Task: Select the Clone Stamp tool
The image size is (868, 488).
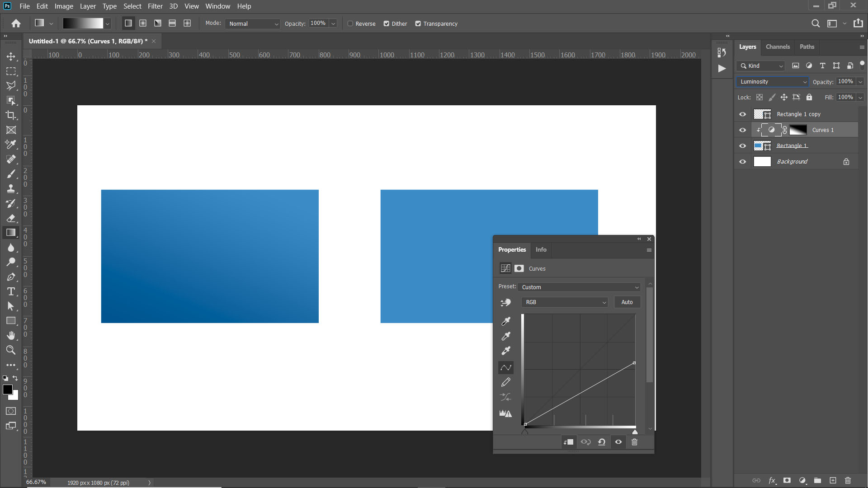Action: [11, 188]
